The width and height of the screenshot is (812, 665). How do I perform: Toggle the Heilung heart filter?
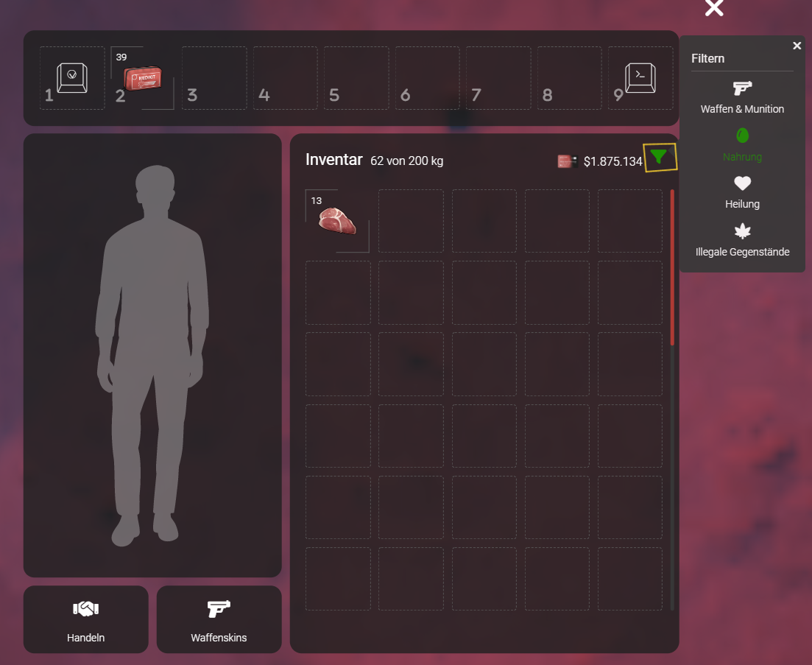tap(742, 192)
